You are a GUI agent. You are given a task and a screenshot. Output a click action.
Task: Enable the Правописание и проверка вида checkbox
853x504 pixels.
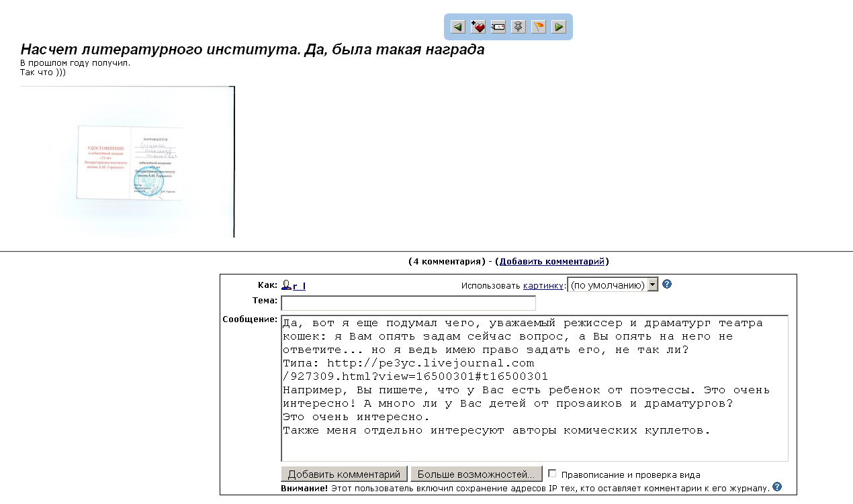point(552,473)
